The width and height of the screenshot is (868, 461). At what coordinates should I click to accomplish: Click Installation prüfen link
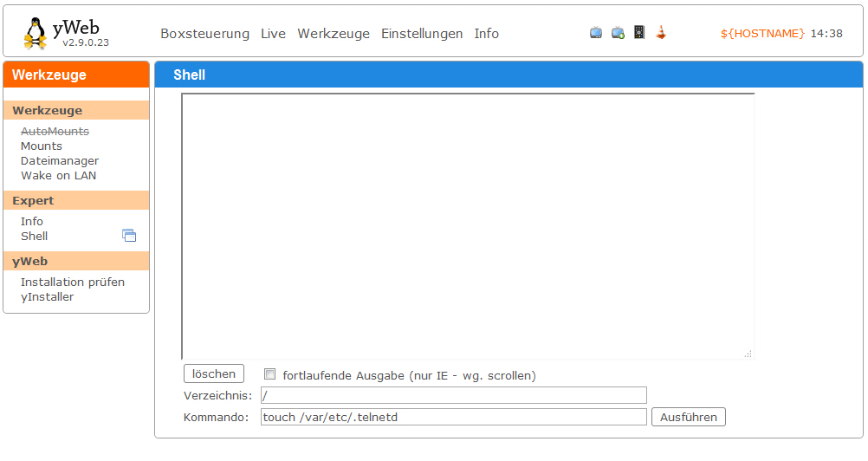pos(73,282)
